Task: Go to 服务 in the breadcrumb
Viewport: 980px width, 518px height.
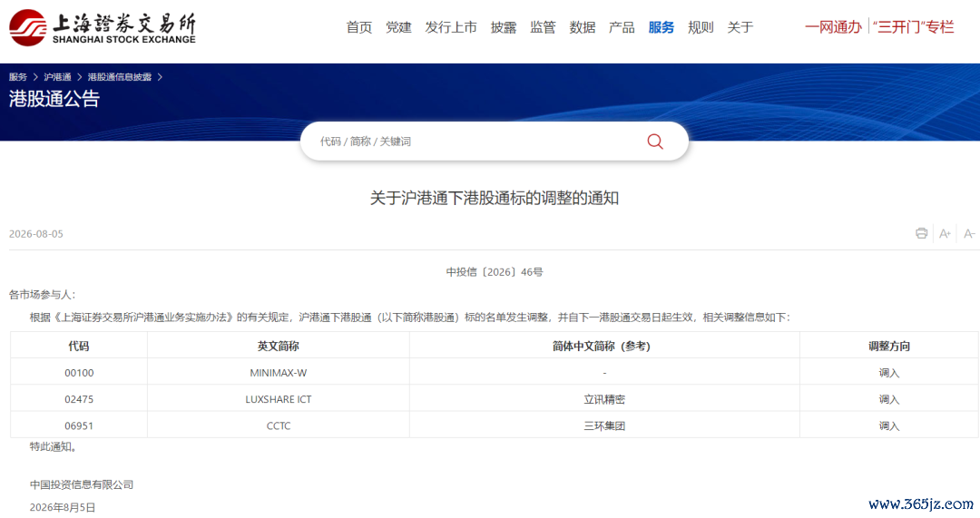Action: click(x=18, y=77)
